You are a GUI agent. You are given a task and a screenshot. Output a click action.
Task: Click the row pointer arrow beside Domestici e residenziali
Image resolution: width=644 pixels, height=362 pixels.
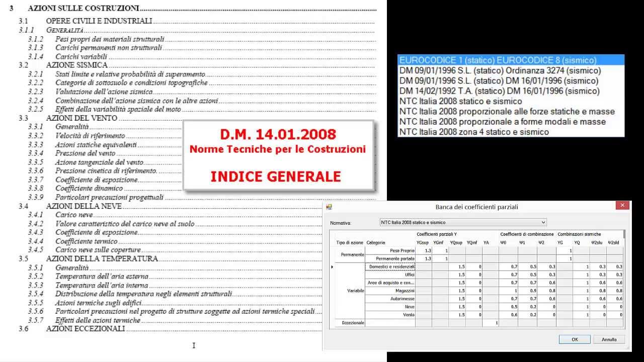pos(332,266)
